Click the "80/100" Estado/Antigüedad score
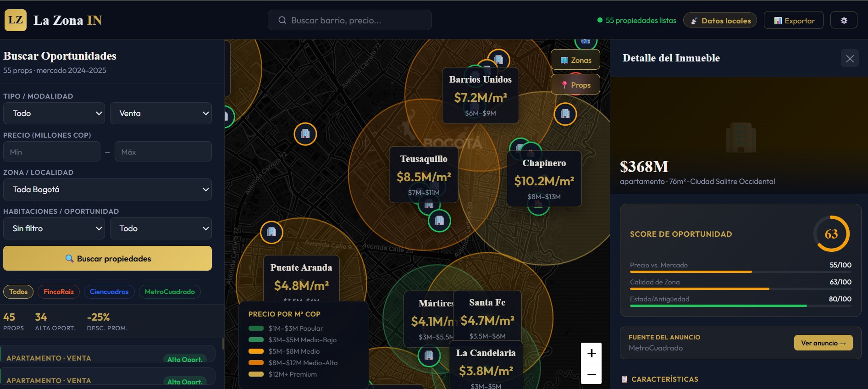 click(840, 299)
